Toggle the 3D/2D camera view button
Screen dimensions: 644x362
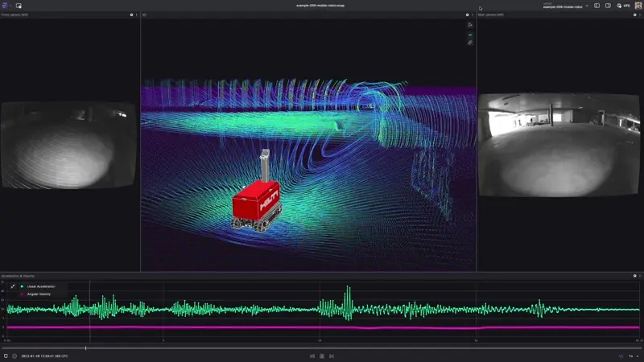(470, 35)
